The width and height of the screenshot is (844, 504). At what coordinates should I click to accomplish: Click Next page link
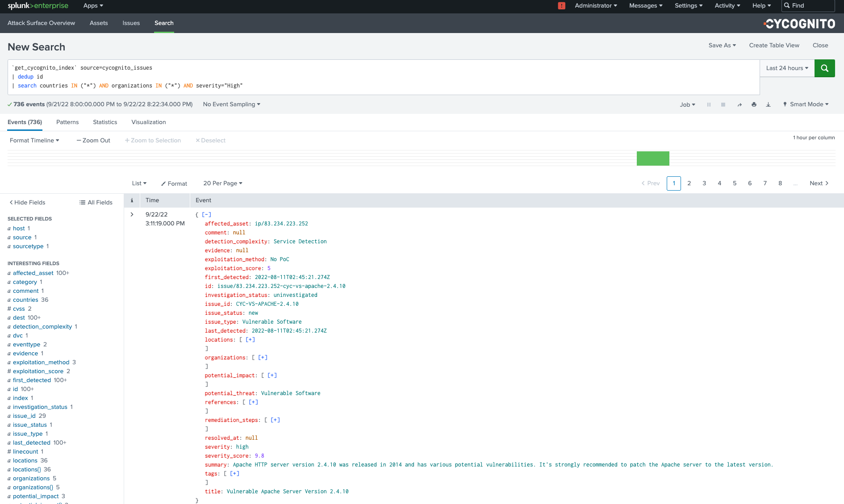point(819,183)
